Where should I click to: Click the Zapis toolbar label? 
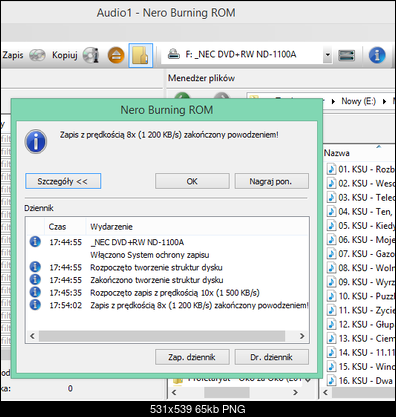pyautogui.click(x=13, y=55)
